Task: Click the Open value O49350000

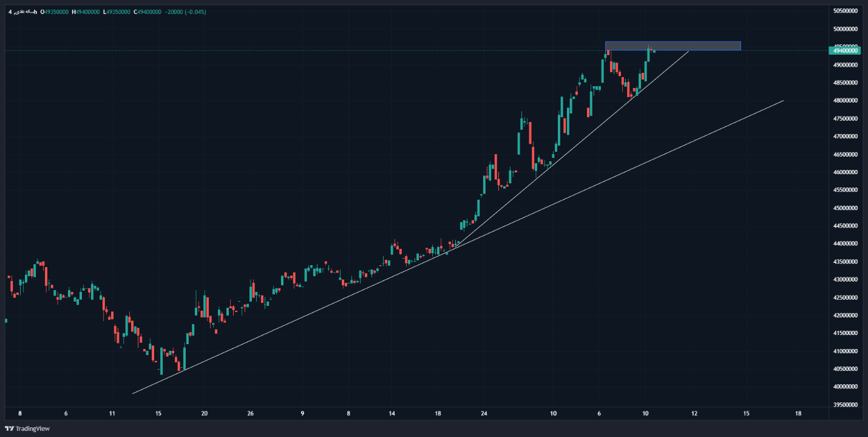Action: (55, 12)
